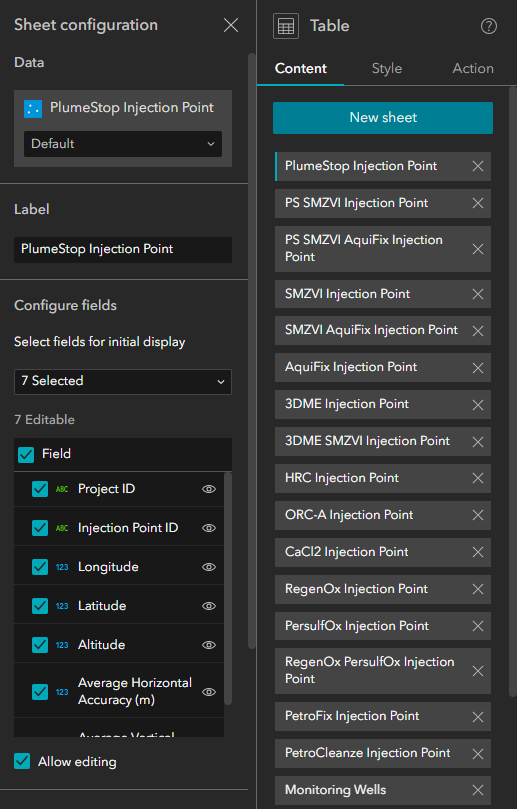Image resolution: width=517 pixels, height=809 pixels.
Task: Close the Sheet configuration panel
Action: 231,25
